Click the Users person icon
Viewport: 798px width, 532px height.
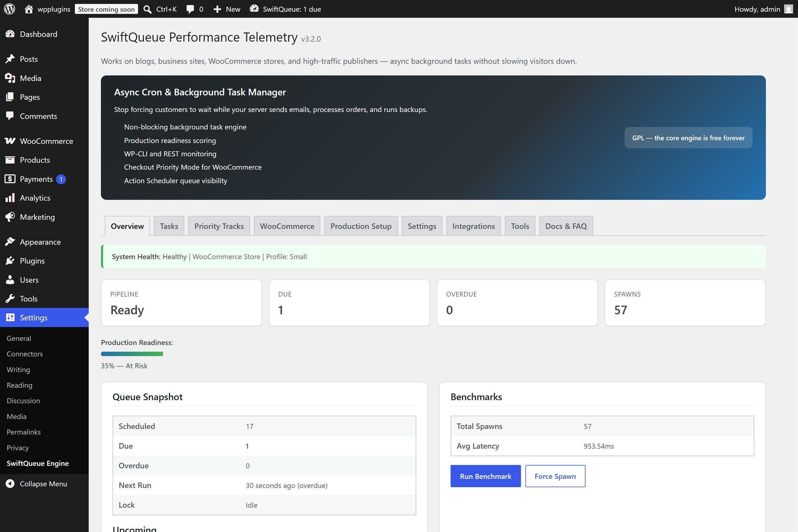point(10,280)
